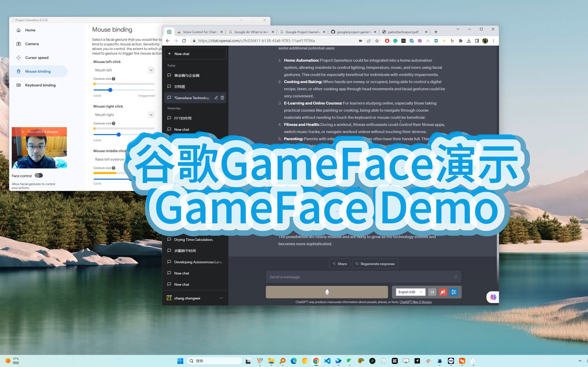The width and height of the screenshot is (588, 367).
Task: Expand the Mouse right click gesture dropdown
Action: click(151, 115)
